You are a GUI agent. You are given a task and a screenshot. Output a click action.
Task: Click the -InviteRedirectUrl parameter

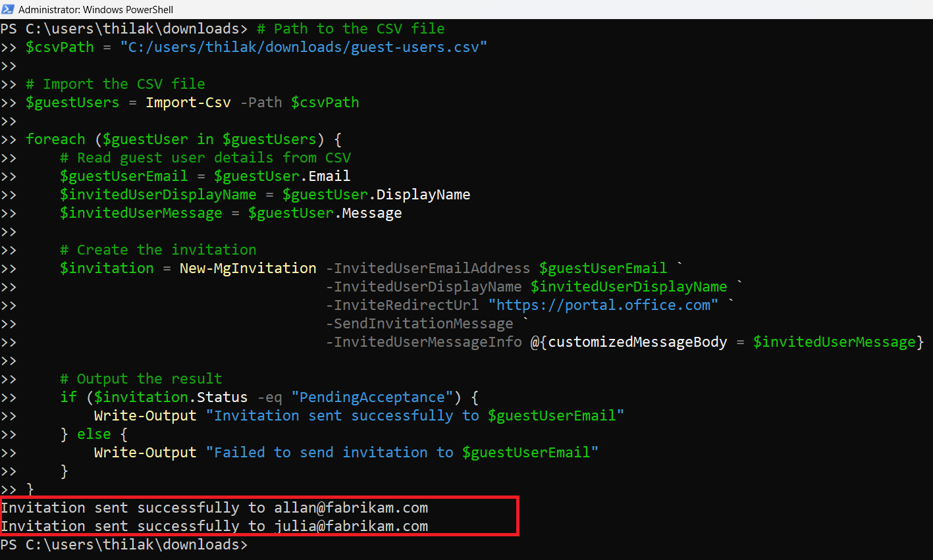pos(402,305)
